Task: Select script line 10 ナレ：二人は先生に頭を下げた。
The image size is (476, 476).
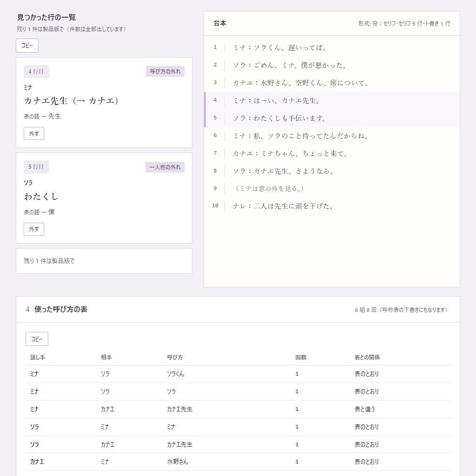Action: click(x=332, y=206)
